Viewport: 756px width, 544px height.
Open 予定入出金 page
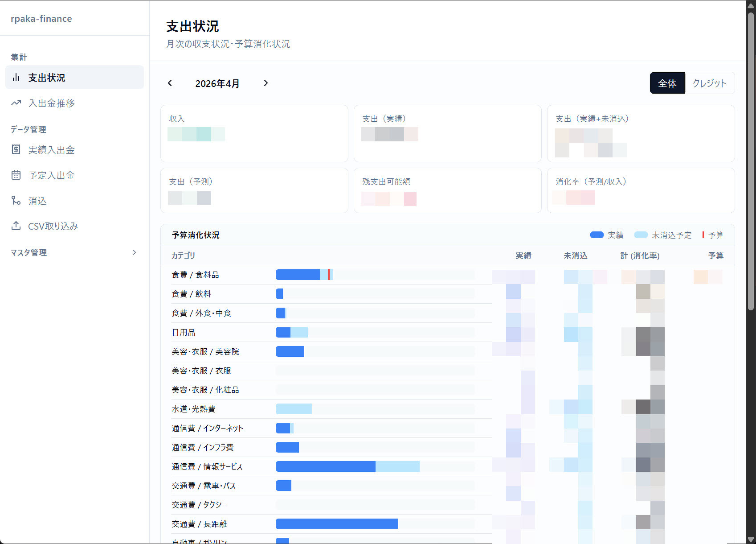(x=74, y=175)
